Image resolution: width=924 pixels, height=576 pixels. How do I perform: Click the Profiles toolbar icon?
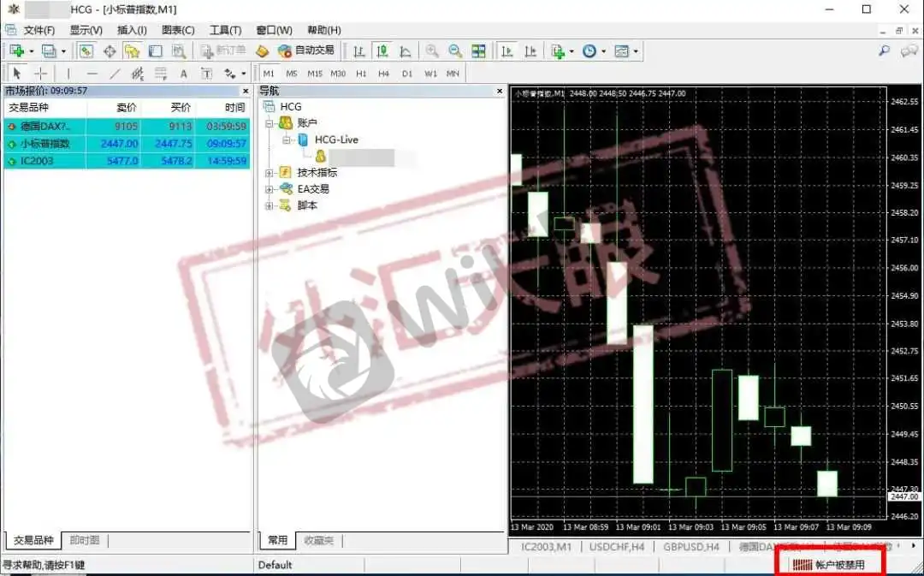click(x=49, y=51)
